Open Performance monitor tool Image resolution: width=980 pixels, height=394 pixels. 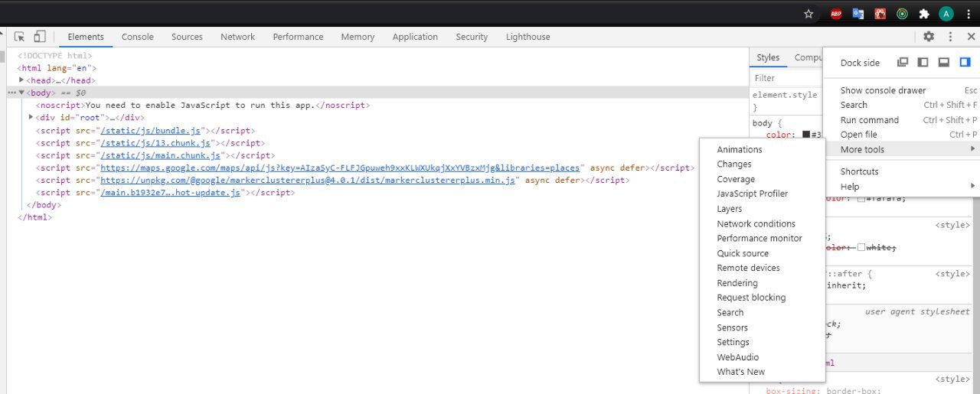762,238
